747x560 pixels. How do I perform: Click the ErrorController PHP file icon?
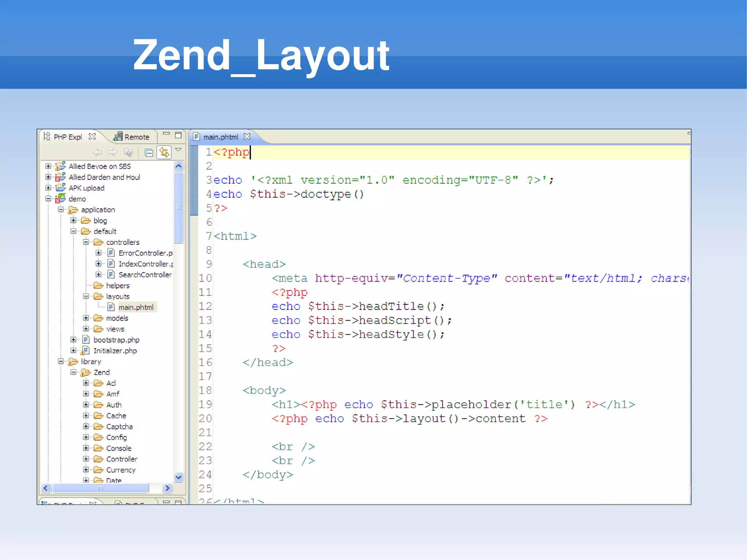pyautogui.click(x=111, y=253)
